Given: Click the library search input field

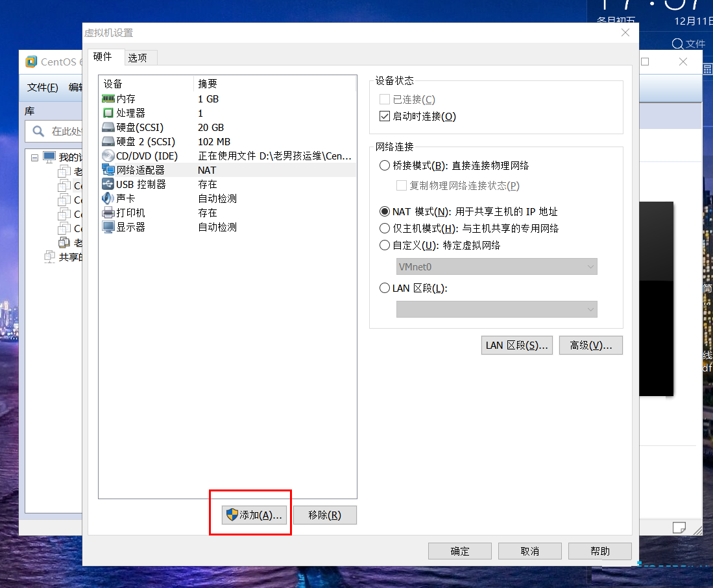Looking at the screenshot, I should pyautogui.click(x=54, y=132).
